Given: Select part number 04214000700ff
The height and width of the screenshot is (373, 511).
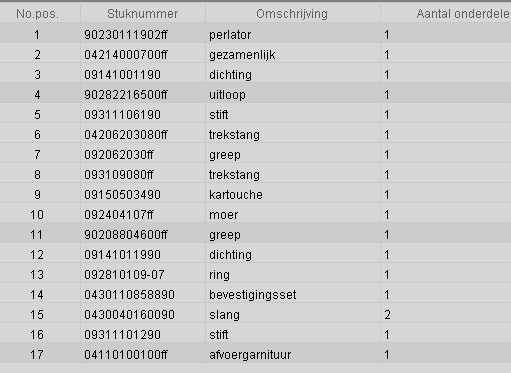Looking at the screenshot, I should click(x=126, y=55).
